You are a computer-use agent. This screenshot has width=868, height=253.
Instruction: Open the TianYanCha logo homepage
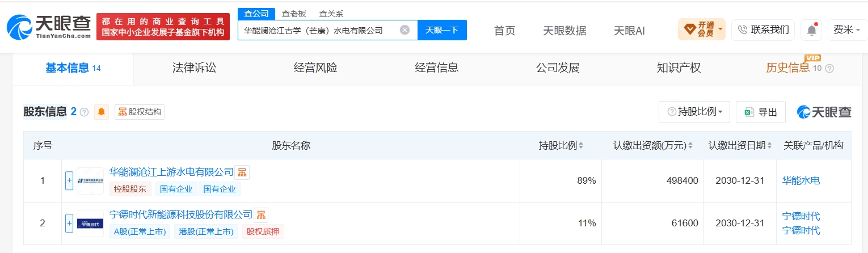click(49, 27)
